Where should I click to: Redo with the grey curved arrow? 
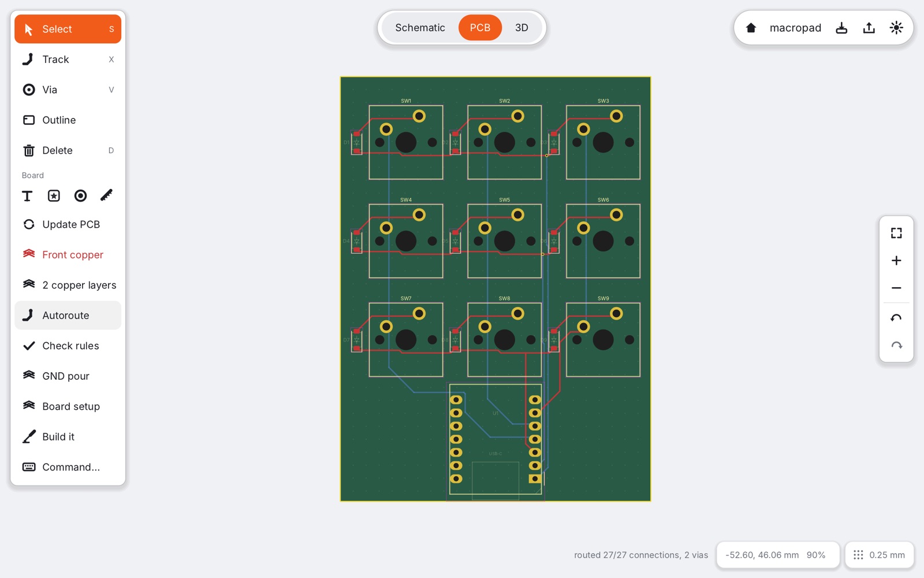click(896, 346)
